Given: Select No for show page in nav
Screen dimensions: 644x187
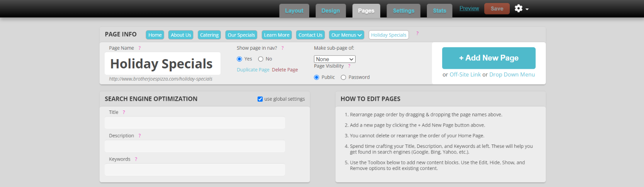Looking at the screenshot, I should point(261,59).
